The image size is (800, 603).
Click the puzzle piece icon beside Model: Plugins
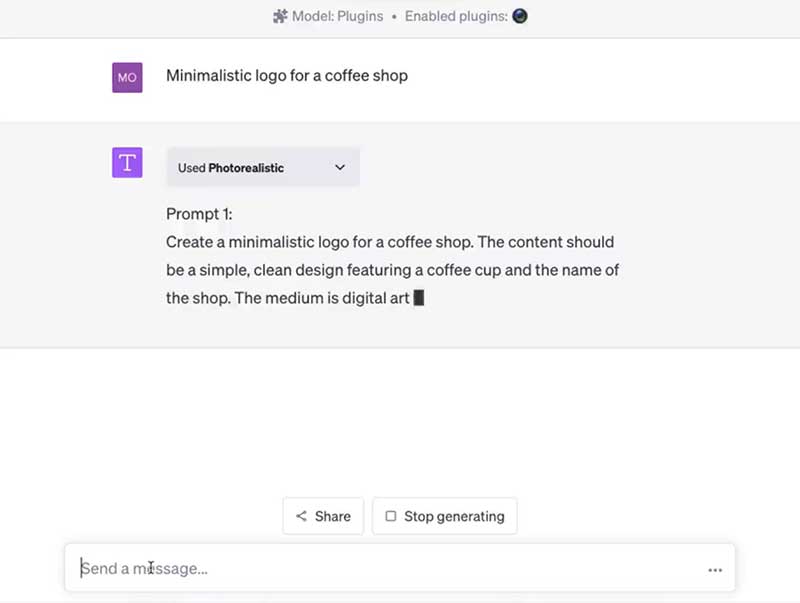click(x=280, y=17)
